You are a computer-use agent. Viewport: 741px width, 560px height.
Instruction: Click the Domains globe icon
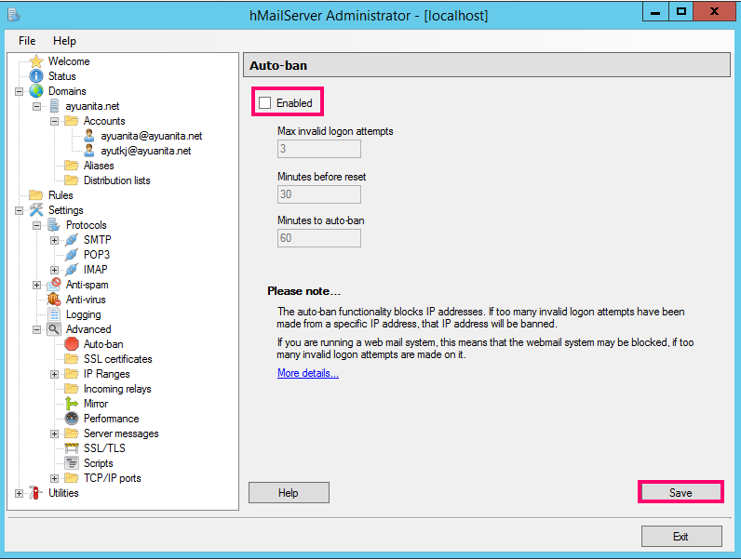coord(36,91)
